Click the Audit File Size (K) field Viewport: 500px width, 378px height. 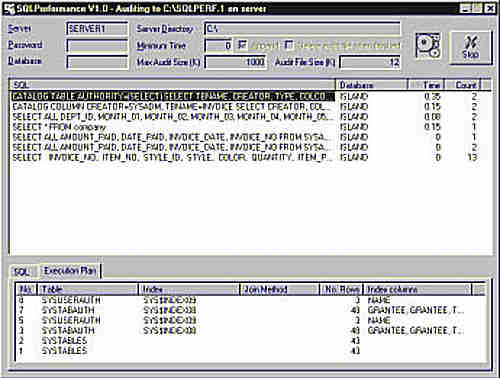coord(370,62)
